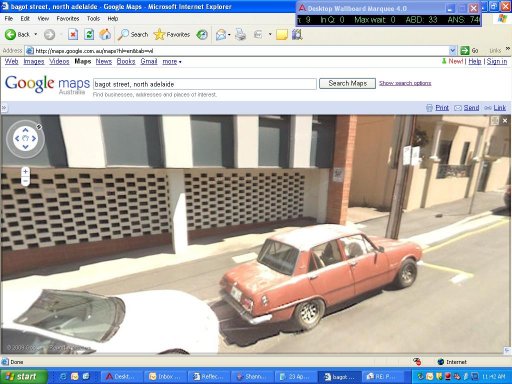512x384 pixels.
Task: Open the Web link
Action: click(x=11, y=61)
